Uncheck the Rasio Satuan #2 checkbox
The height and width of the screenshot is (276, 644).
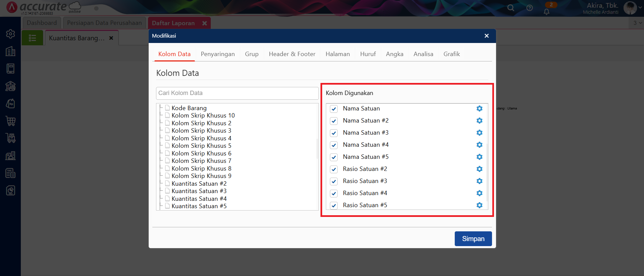[x=334, y=169]
